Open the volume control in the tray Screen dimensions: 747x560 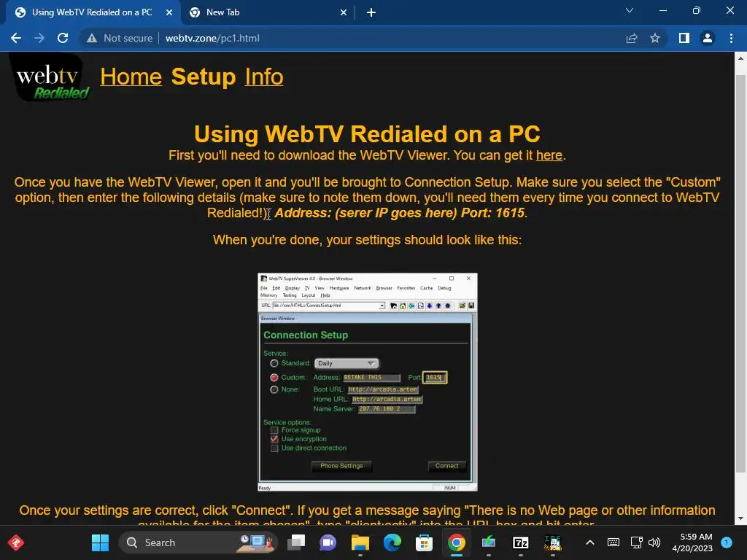(654, 542)
